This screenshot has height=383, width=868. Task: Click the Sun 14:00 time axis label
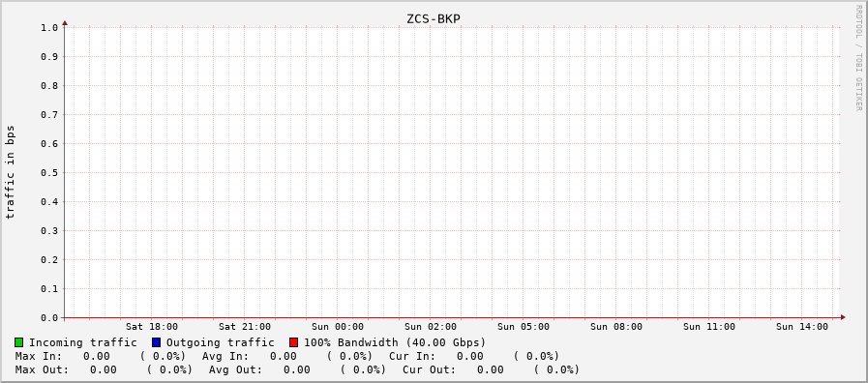(x=802, y=327)
